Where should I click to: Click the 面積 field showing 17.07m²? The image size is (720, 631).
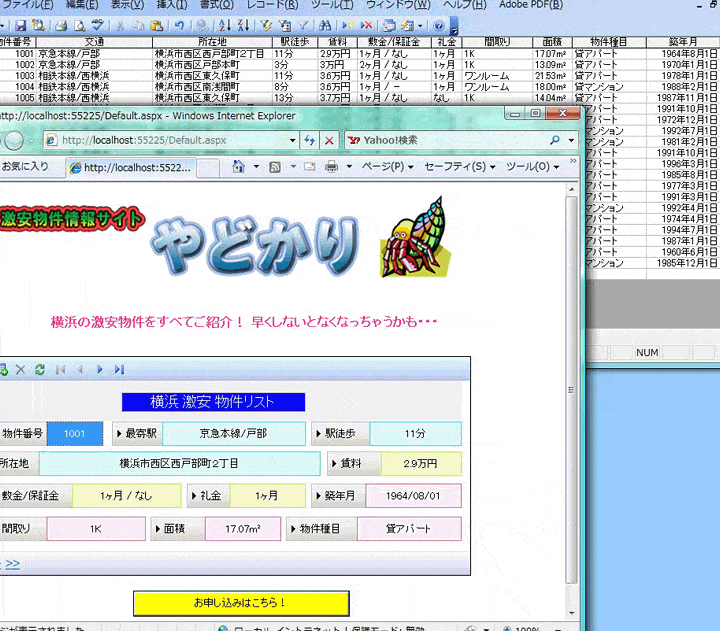coord(243,529)
